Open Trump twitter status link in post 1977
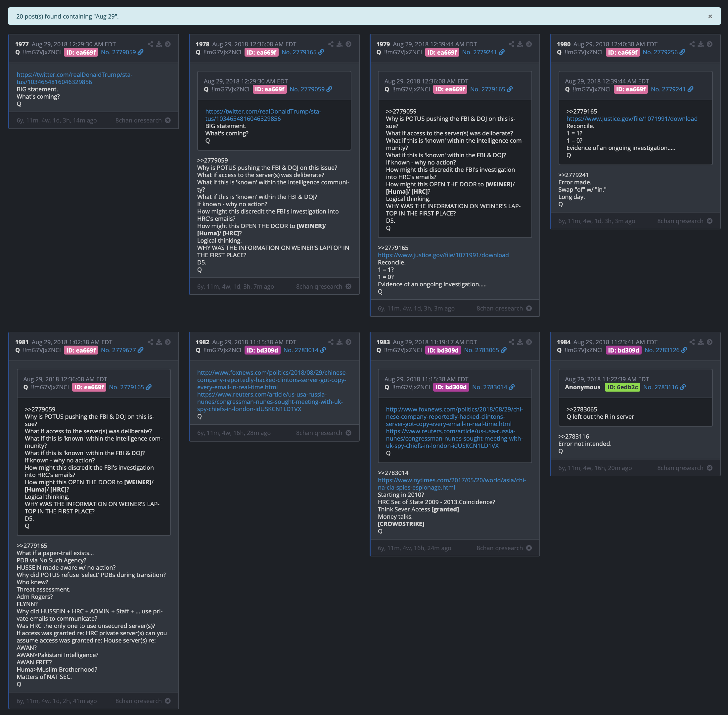 (74, 78)
